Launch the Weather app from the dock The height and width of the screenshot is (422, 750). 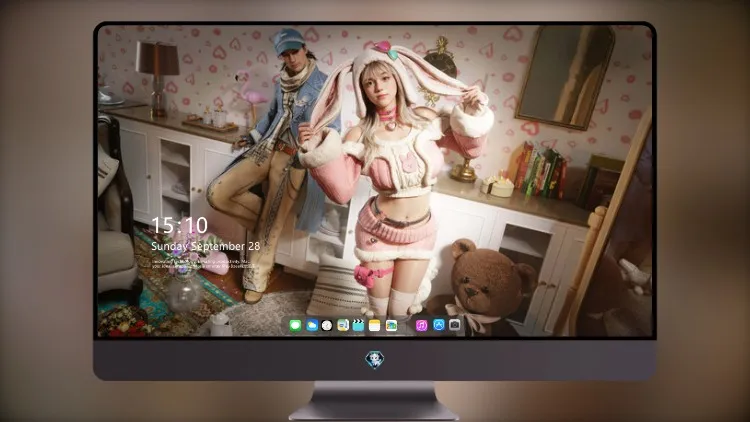pyautogui.click(x=312, y=326)
